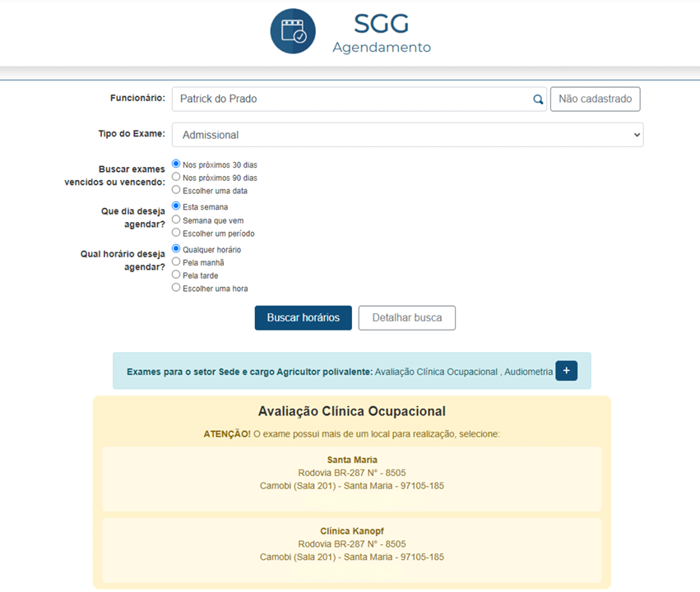Choose 'Escolher uma data' radio option
The image size is (700, 592).
pyautogui.click(x=176, y=190)
